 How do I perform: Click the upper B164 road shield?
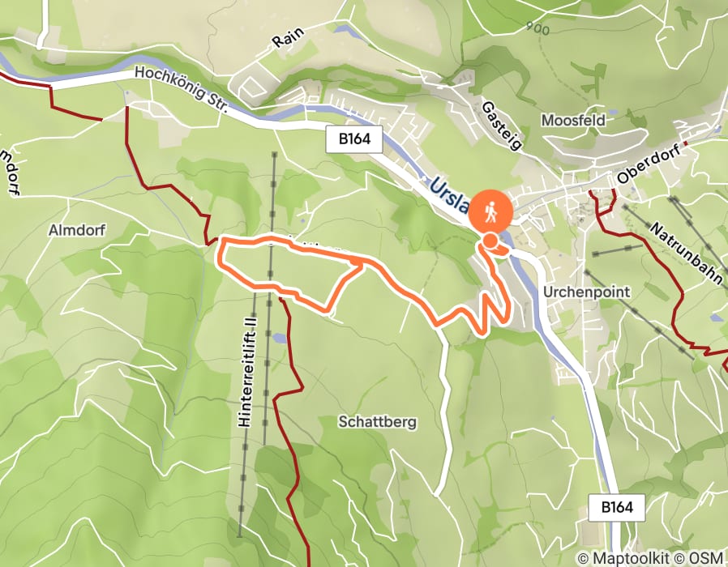click(354, 139)
